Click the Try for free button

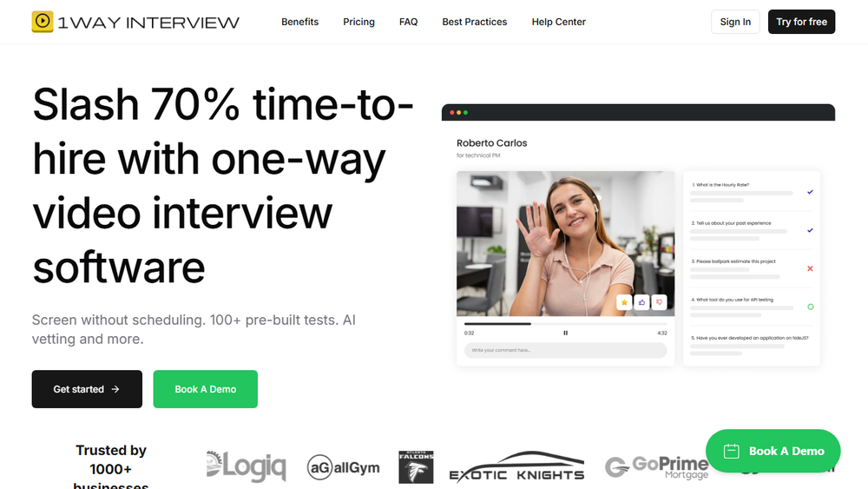pos(801,22)
